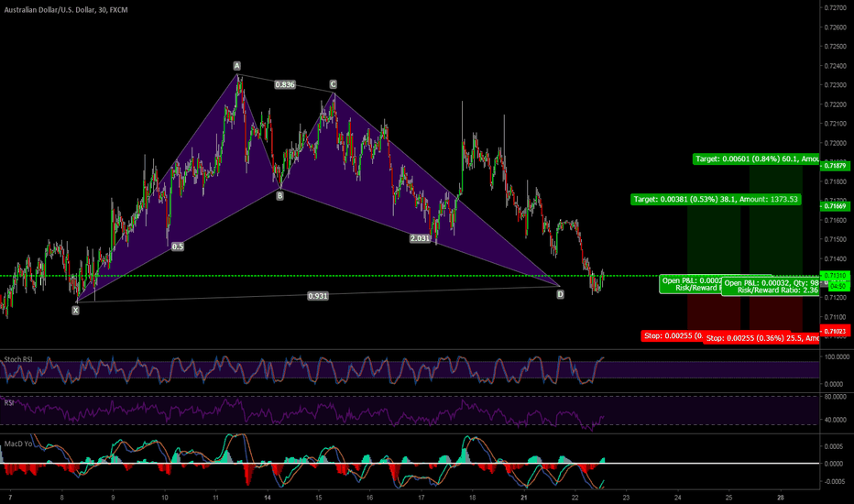Click date 18 on the time axis
Image resolution: width=854 pixels, height=504 pixels.
tap(472, 498)
